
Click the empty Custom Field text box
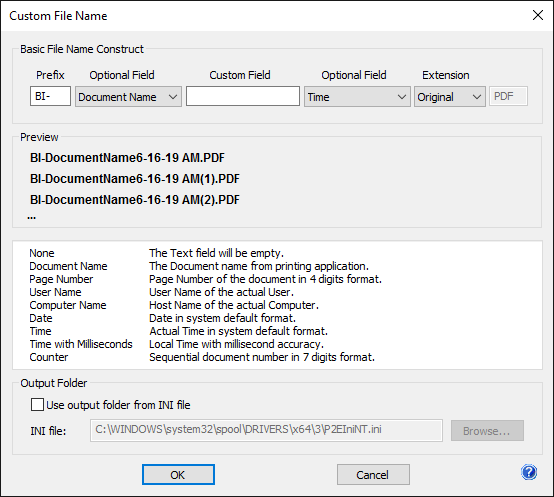(x=243, y=96)
